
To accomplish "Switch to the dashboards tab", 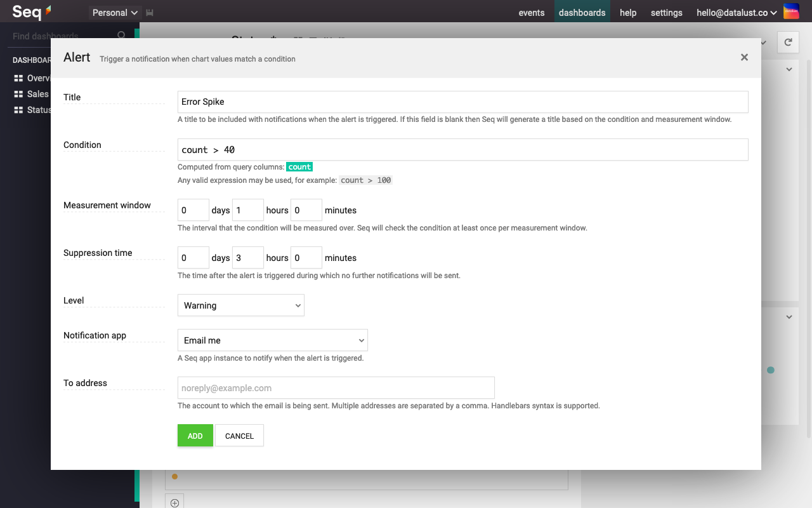I will click(x=582, y=13).
